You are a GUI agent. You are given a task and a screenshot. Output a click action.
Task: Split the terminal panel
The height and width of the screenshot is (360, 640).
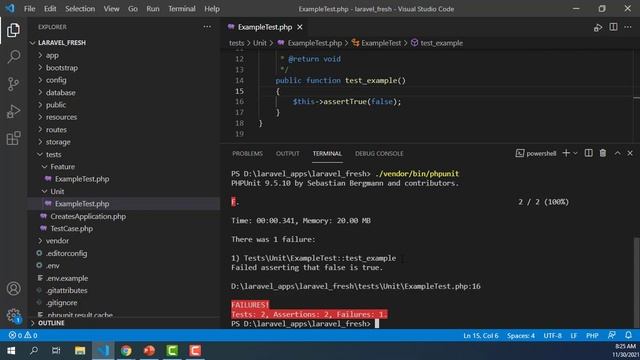[588, 153]
